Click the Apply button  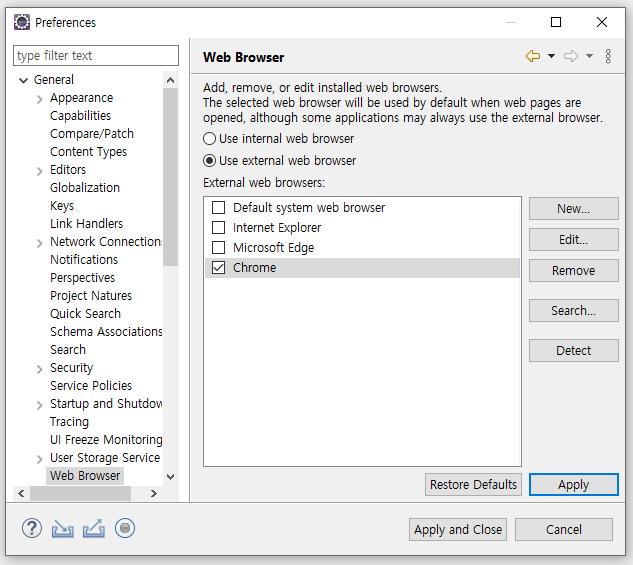click(574, 484)
